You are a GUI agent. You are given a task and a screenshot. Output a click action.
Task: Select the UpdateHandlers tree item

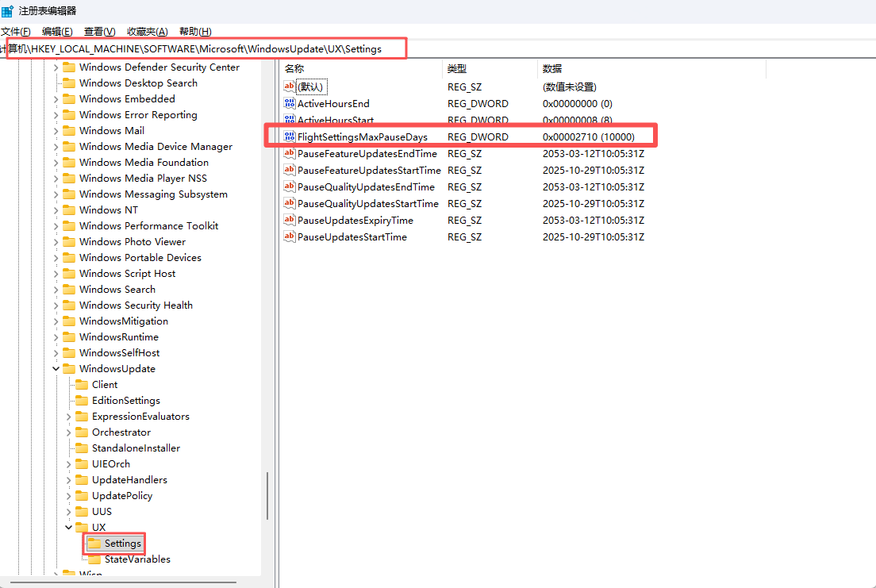tap(129, 479)
